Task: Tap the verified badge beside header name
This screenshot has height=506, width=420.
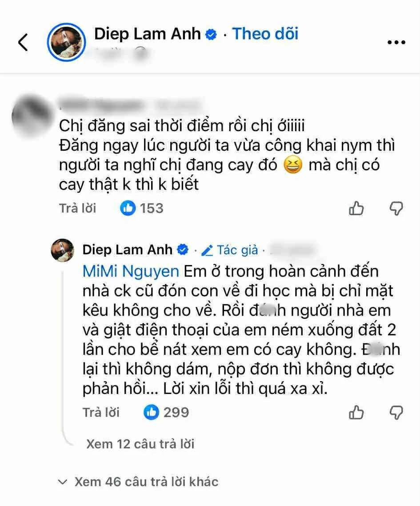Action: coord(211,34)
